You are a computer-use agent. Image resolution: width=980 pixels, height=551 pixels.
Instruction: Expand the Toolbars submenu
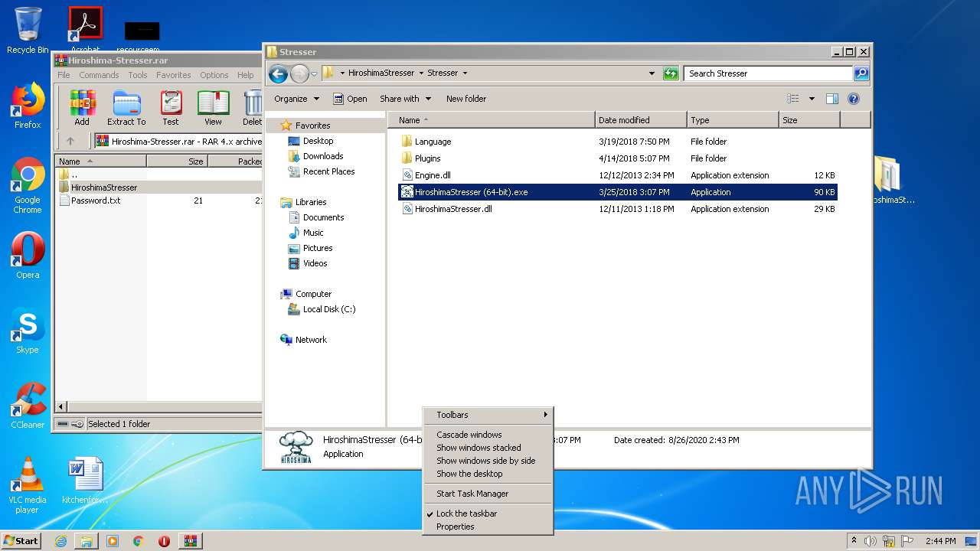[488, 415]
